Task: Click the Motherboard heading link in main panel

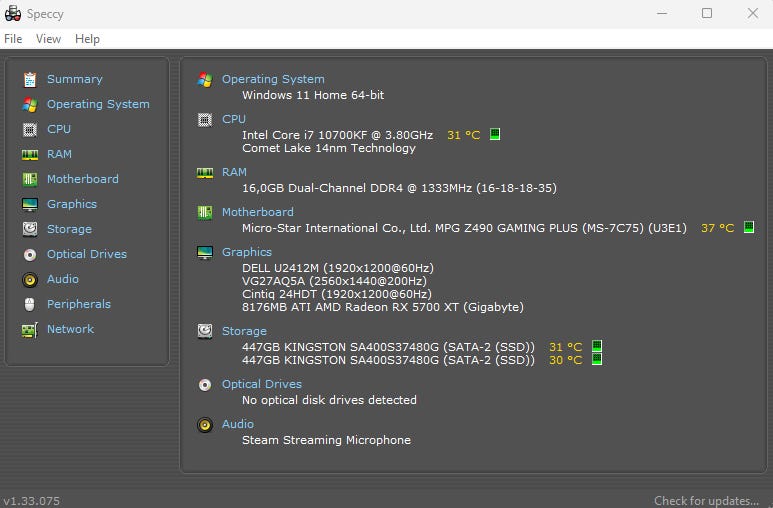Action: (x=258, y=212)
